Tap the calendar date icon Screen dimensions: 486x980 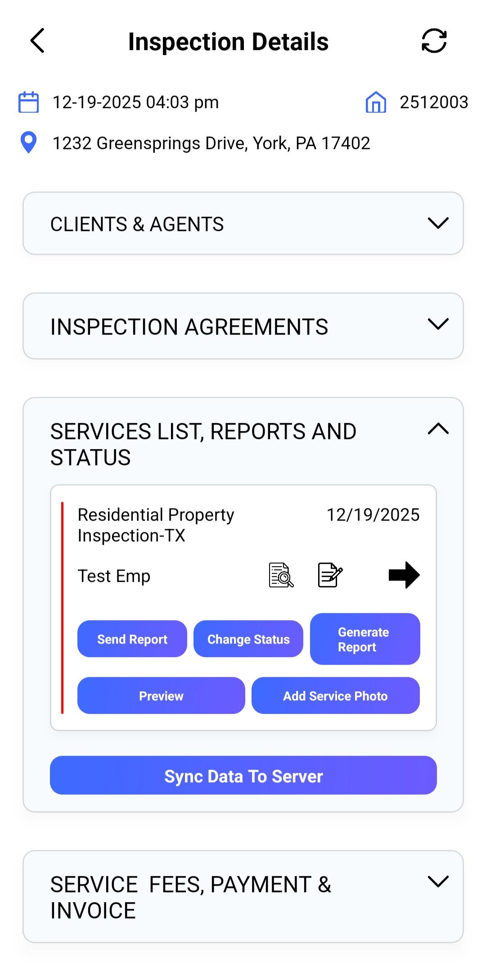pyautogui.click(x=28, y=102)
